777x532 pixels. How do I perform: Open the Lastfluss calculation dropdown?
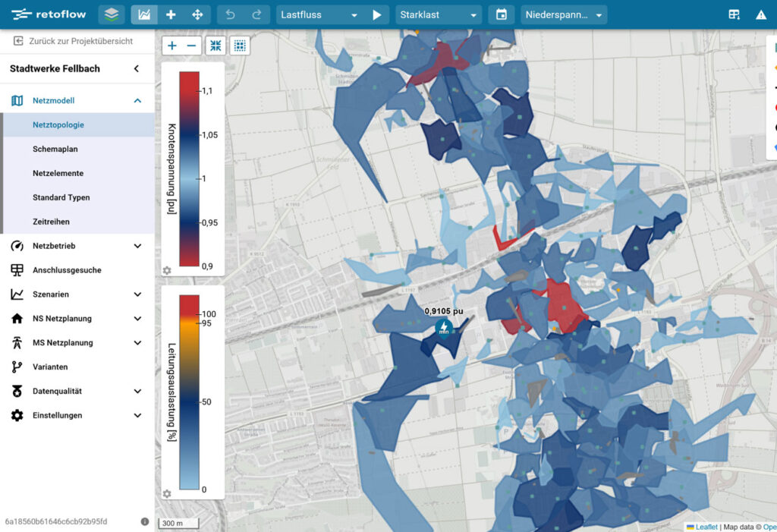coord(318,15)
